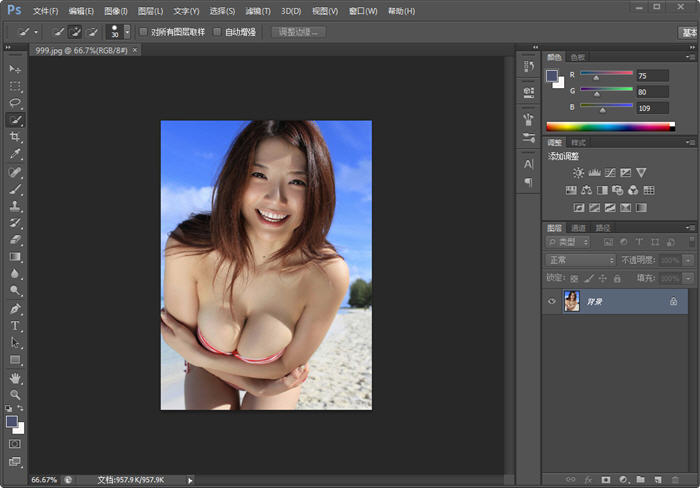Enable 自动增强 checkbox
The height and width of the screenshot is (488, 700).
[217, 32]
